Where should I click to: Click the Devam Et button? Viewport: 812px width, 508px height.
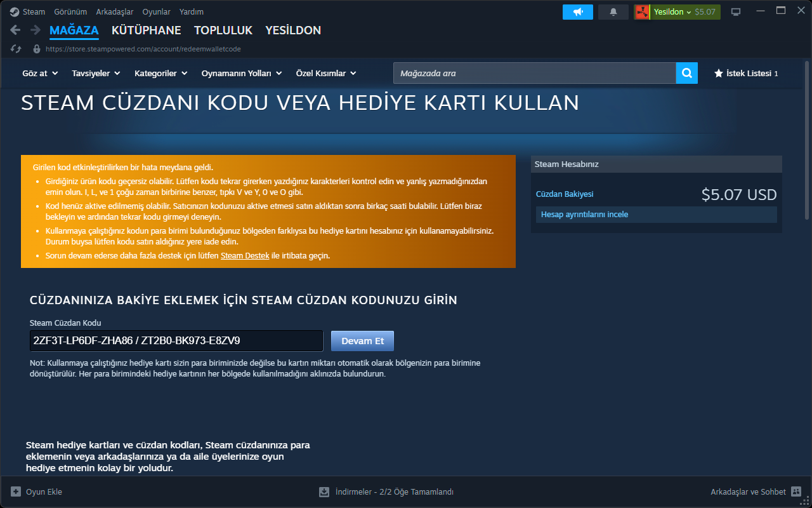[x=363, y=341]
